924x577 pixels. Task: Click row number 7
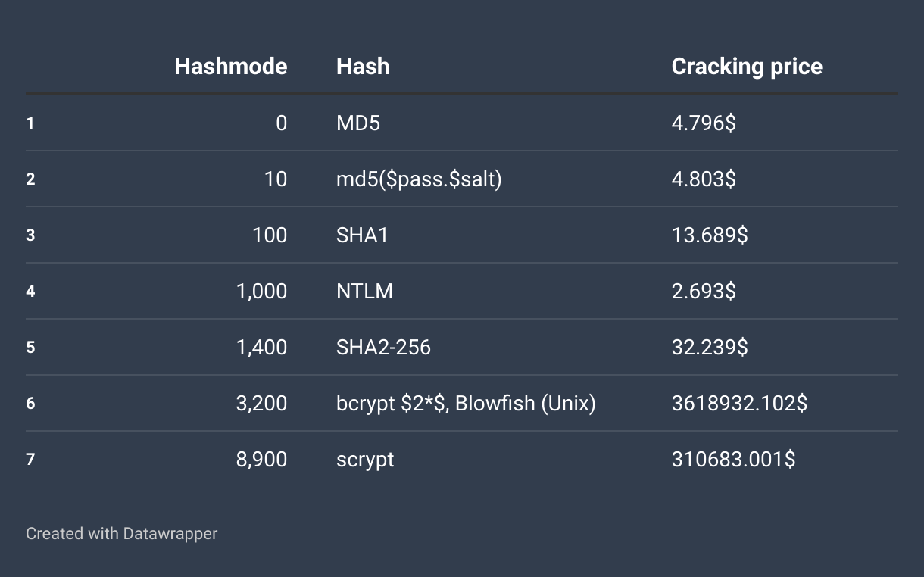(30, 459)
